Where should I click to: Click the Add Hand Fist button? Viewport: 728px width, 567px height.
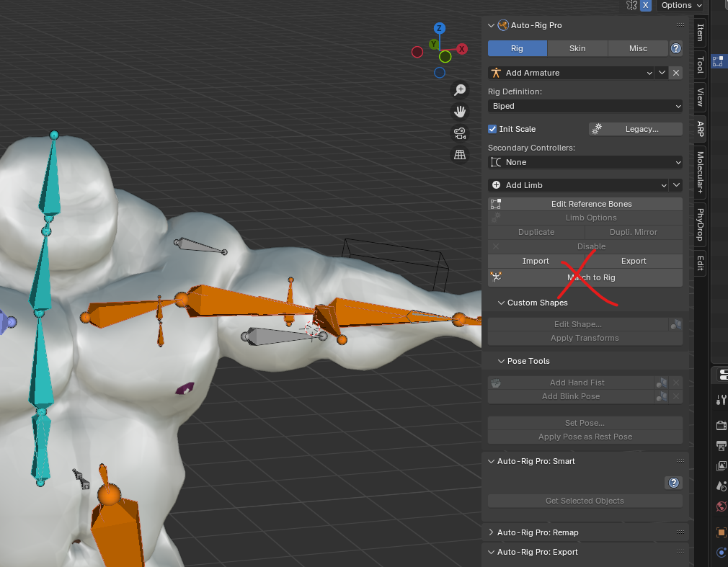point(571,383)
